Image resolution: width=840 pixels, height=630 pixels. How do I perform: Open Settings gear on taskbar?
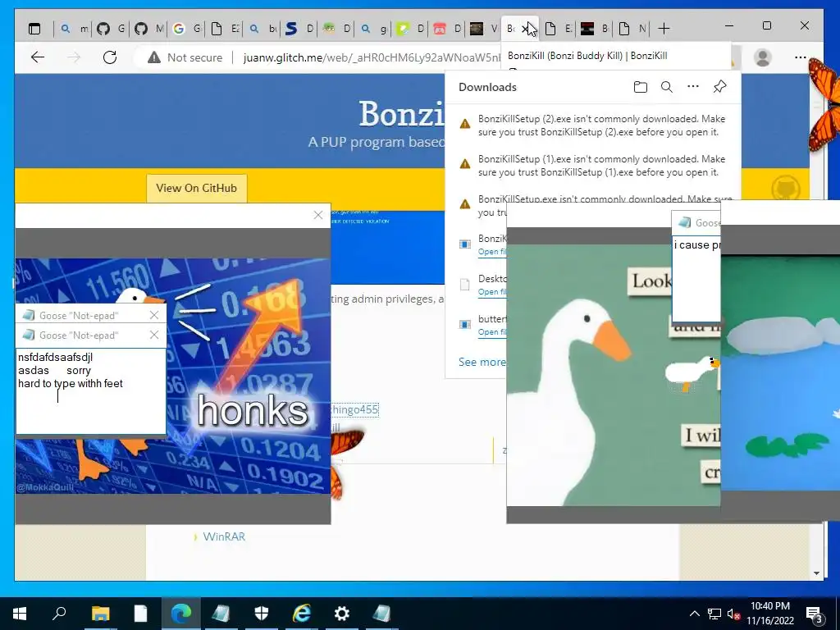pyautogui.click(x=342, y=614)
